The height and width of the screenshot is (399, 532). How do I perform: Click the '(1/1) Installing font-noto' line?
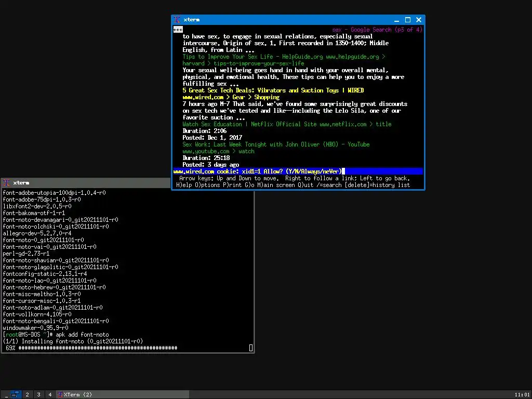pyautogui.click(x=73, y=341)
